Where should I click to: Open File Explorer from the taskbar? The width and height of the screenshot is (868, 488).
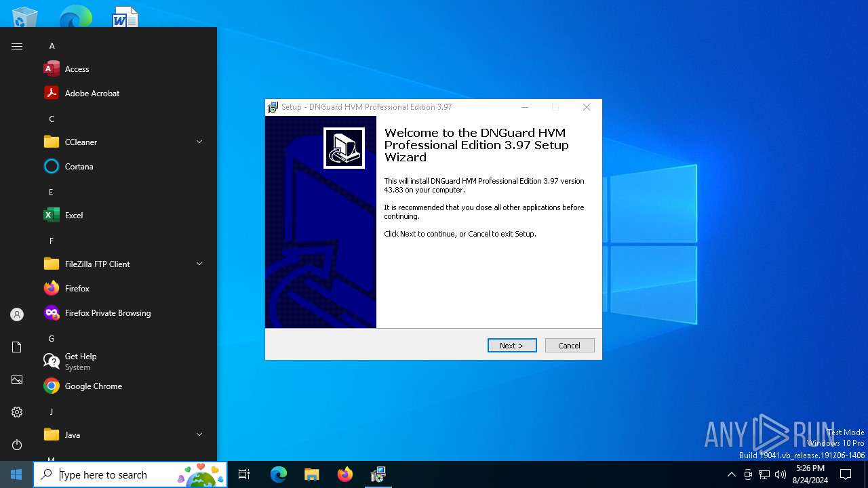pyautogui.click(x=311, y=474)
